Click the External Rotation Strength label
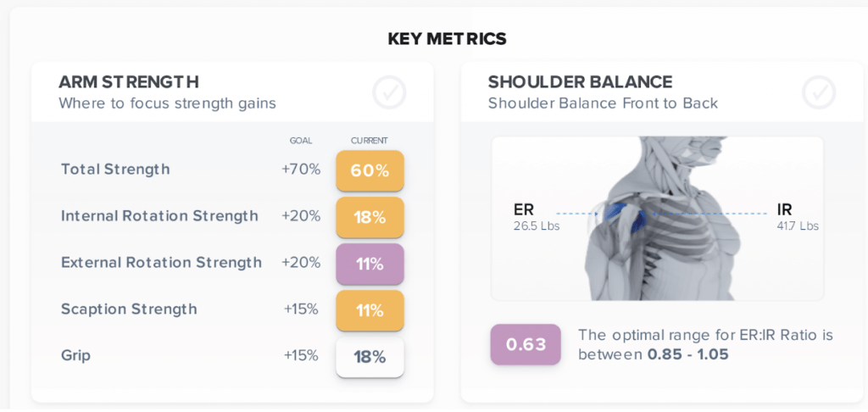 (161, 263)
